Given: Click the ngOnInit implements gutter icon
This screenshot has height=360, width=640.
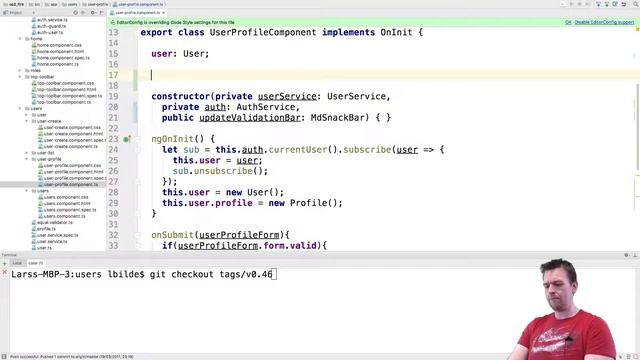Looking at the screenshot, I should (127, 139).
